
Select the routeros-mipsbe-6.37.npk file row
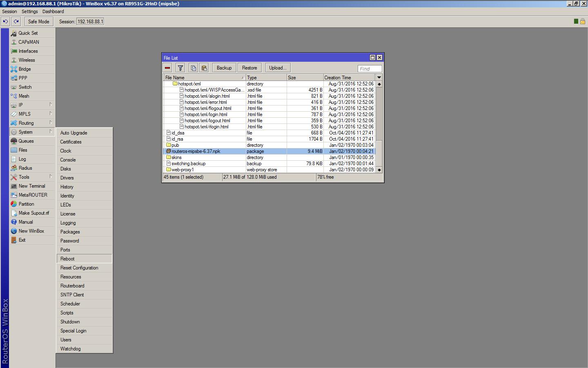tap(269, 151)
